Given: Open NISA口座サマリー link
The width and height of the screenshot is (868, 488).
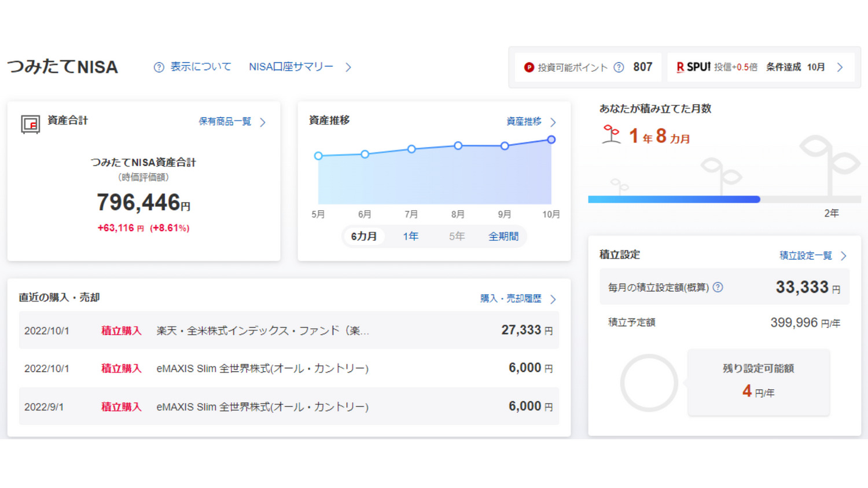Looking at the screenshot, I should [291, 67].
